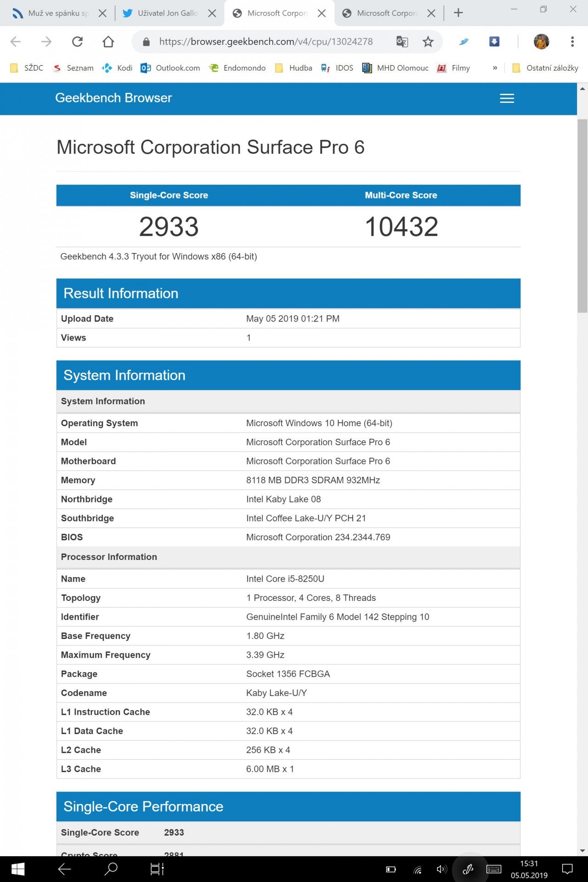588x882 pixels.
Task: Click the 'Intel Coffee Lake-U/Y PCH 21' southbridge value
Action: tap(306, 518)
